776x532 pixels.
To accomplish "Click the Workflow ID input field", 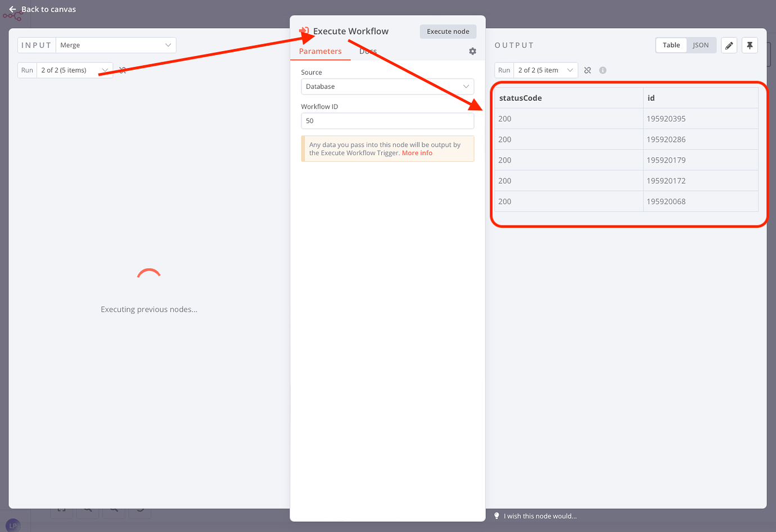I will point(387,120).
